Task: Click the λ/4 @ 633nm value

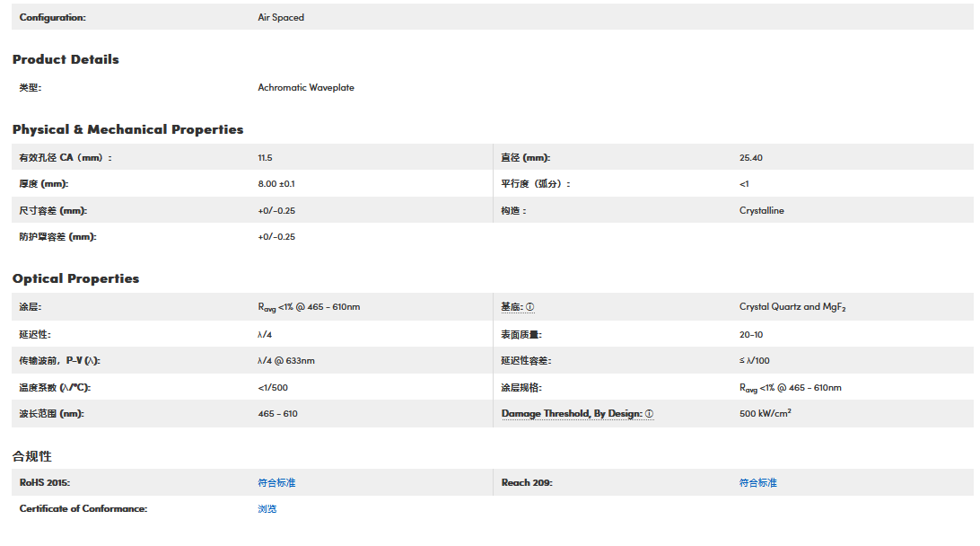Action: 286,361
